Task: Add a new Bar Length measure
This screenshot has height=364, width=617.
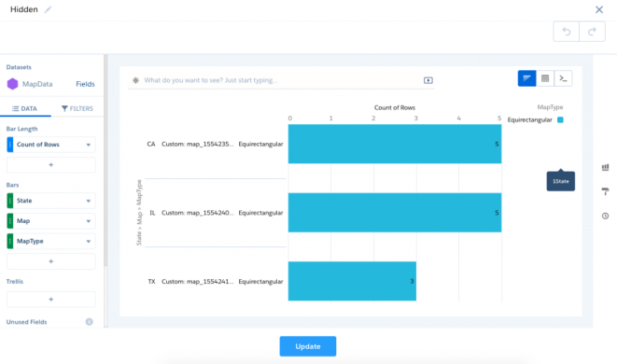Action: coord(50,165)
